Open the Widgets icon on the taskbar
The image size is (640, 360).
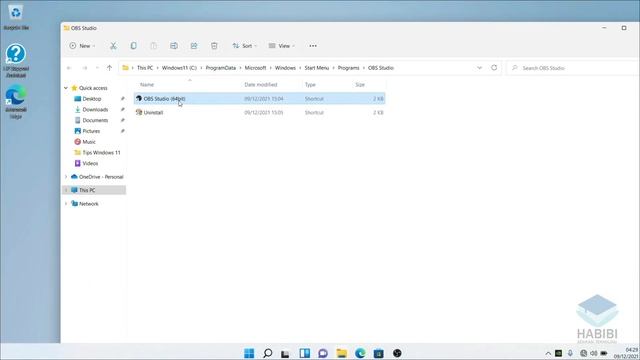coord(304,353)
